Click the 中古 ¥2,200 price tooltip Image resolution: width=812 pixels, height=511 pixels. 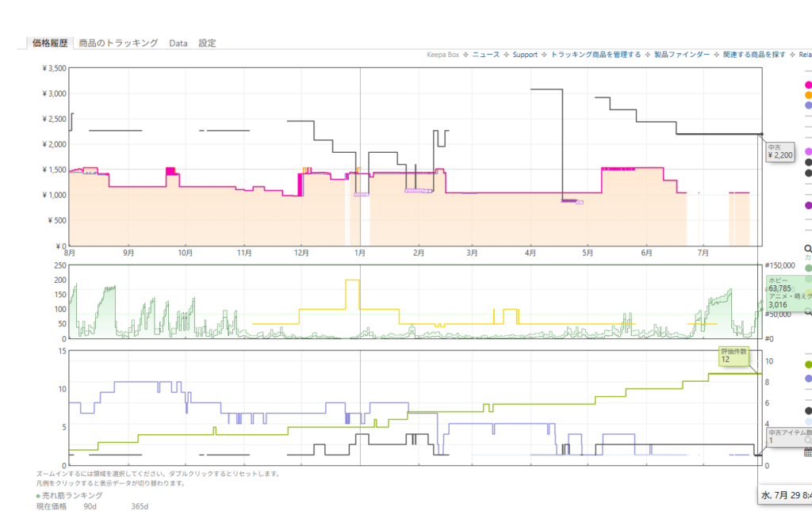click(780, 151)
